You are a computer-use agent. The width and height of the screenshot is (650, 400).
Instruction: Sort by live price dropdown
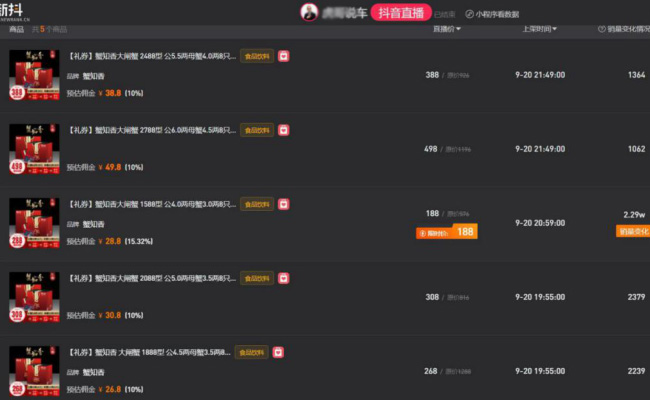(447, 29)
